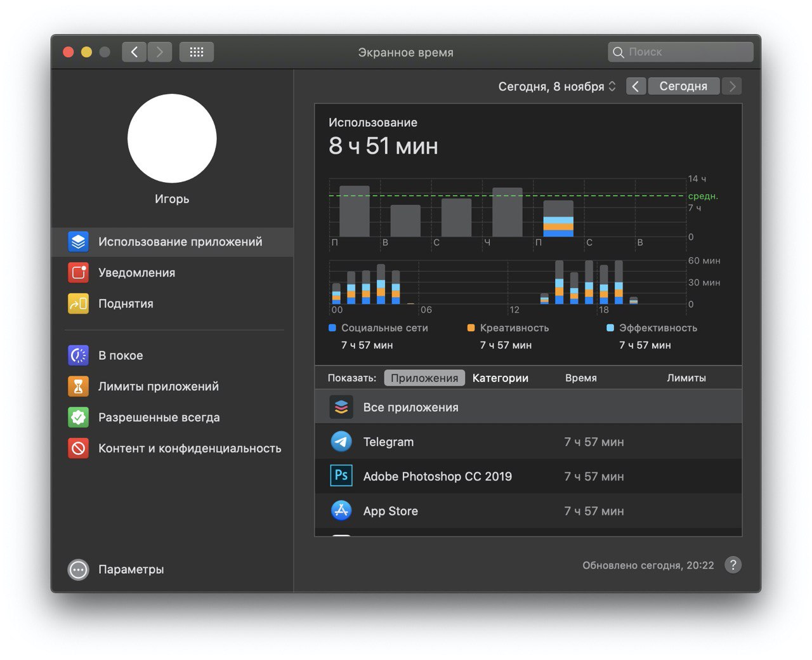Open the Downtime purple icon
812x660 pixels.
coord(79,355)
